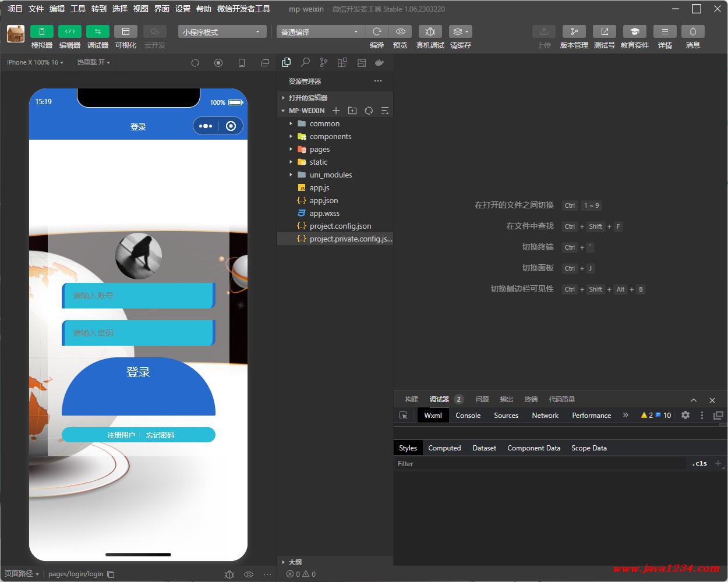Open the 普通编译 compile mode dropdown
This screenshot has height=582, width=728.
tap(320, 31)
